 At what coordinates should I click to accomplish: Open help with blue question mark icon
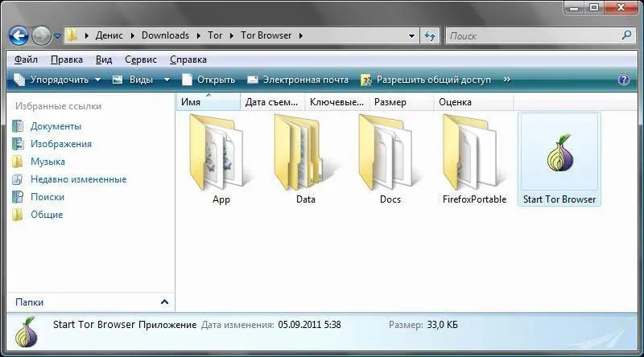click(x=623, y=79)
